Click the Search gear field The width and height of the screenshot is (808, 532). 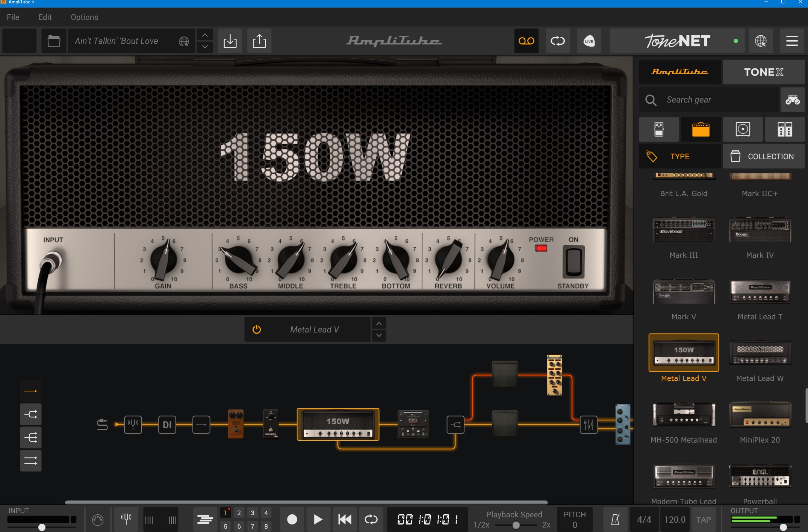[x=709, y=100]
